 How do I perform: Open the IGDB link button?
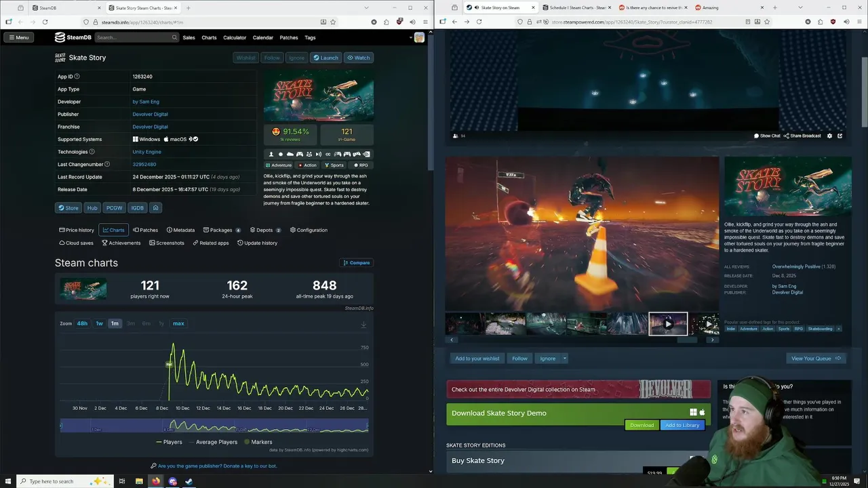click(x=138, y=208)
